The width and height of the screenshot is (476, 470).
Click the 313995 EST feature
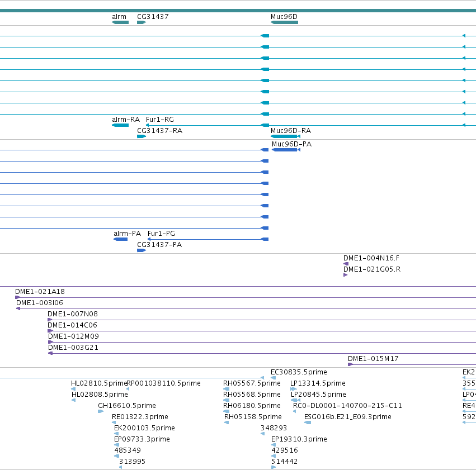[x=120, y=467]
